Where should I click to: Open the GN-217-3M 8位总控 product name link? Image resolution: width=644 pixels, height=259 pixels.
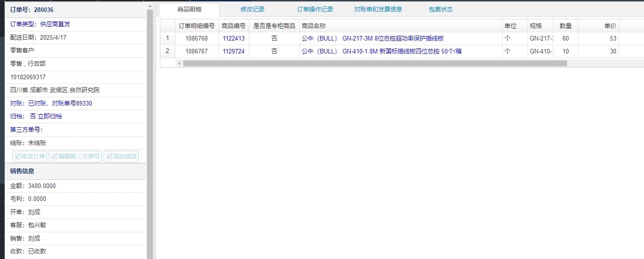(x=373, y=39)
